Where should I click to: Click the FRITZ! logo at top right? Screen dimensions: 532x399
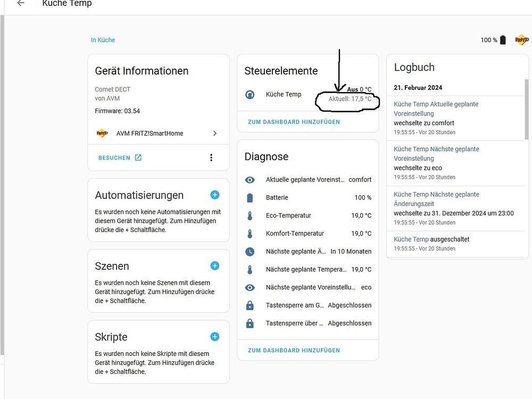pos(522,40)
